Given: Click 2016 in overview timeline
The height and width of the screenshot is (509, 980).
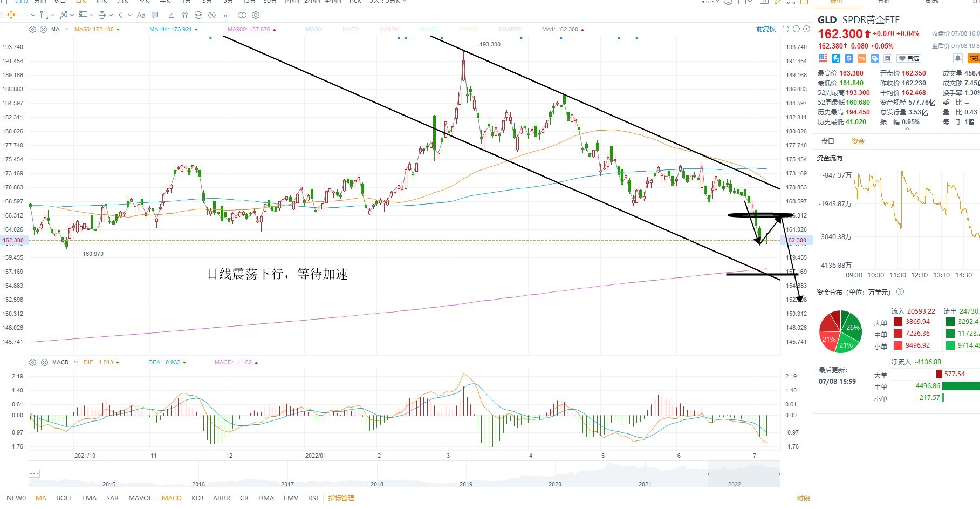Looking at the screenshot, I should (x=198, y=484).
